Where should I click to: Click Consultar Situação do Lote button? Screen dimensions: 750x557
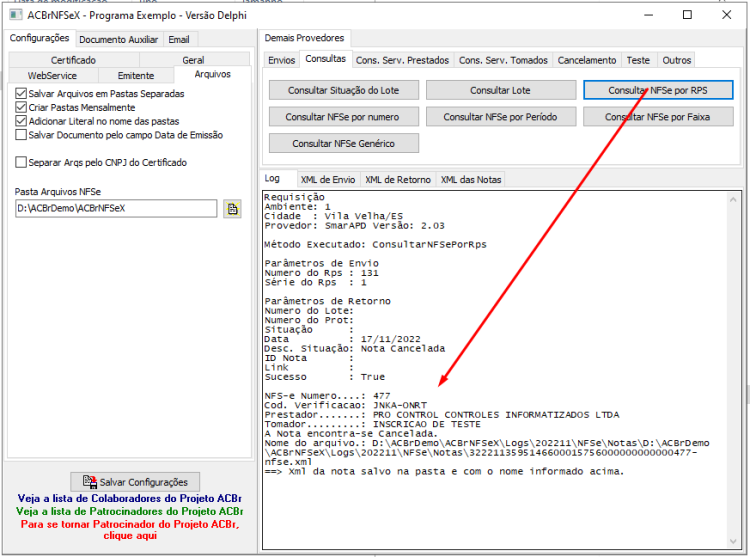click(x=343, y=90)
